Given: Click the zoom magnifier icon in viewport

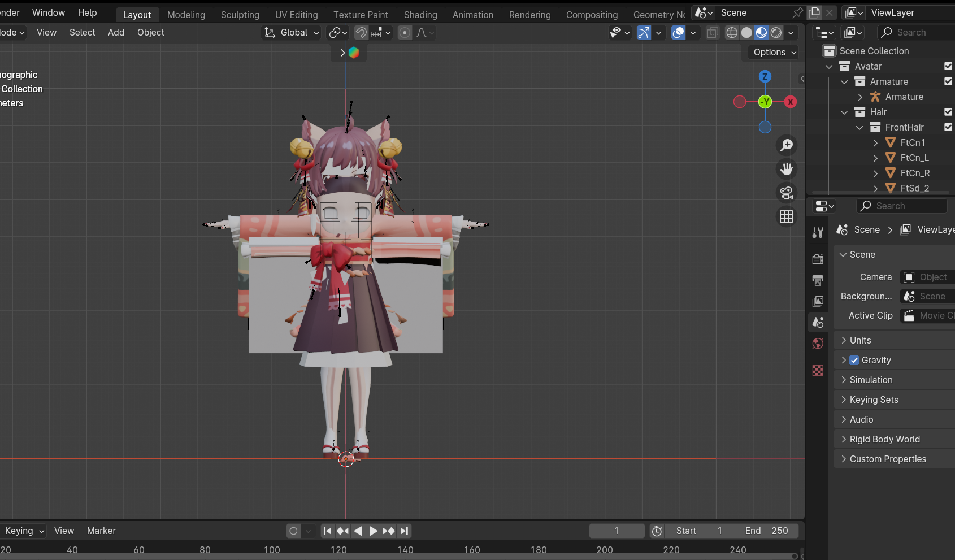Looking at the screenshot, I should pos(787,145).
